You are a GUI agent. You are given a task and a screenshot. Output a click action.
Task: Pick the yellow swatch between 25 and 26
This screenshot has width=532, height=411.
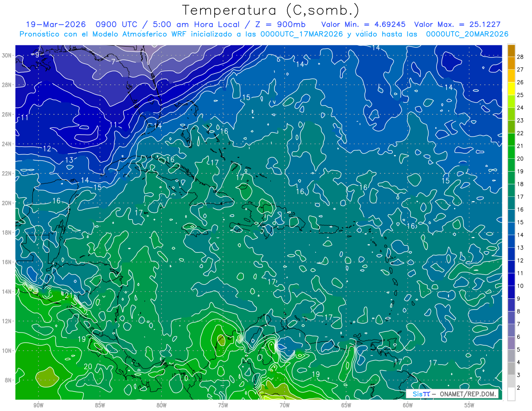[x=511, y=89]
